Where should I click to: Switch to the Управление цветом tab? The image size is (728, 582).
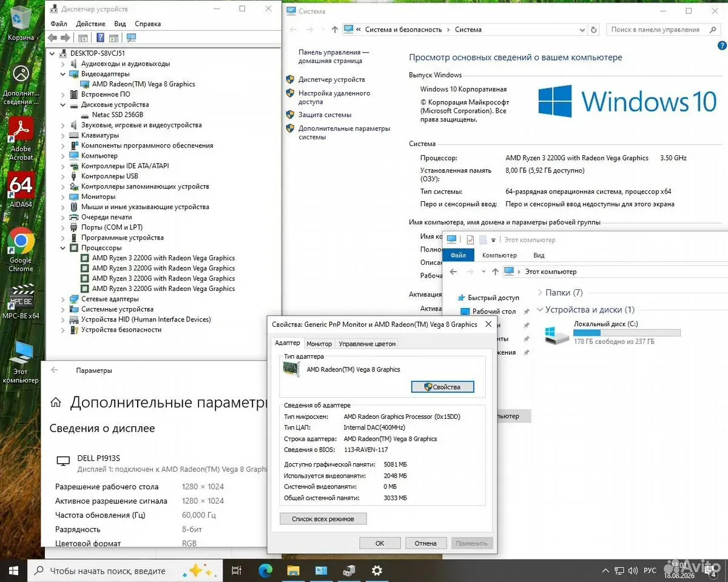point(367,344)
